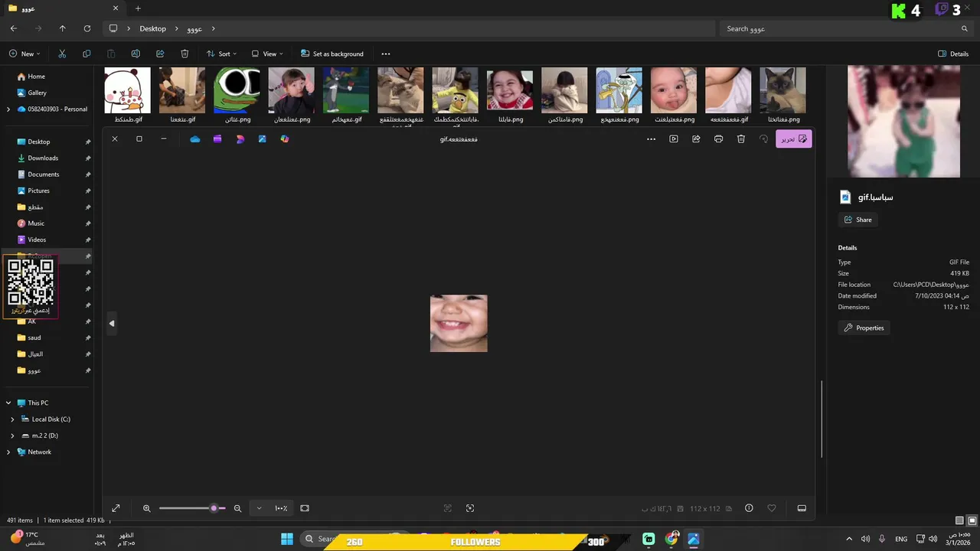Toggle the filmstrip in Photos viewer
Image resolution: width=980 pixels, height=551 pixels.
(802, 508)
